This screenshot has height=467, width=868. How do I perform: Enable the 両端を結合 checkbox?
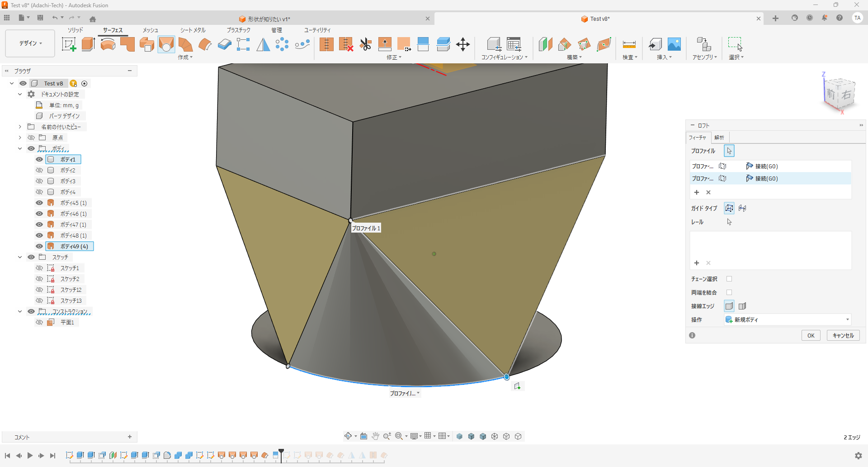[729, 292]
